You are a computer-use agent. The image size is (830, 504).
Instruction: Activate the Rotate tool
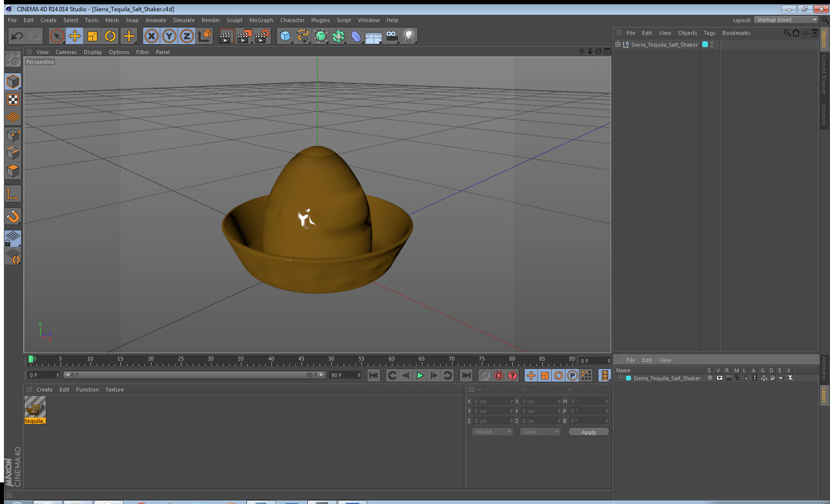tap(110, 36)
